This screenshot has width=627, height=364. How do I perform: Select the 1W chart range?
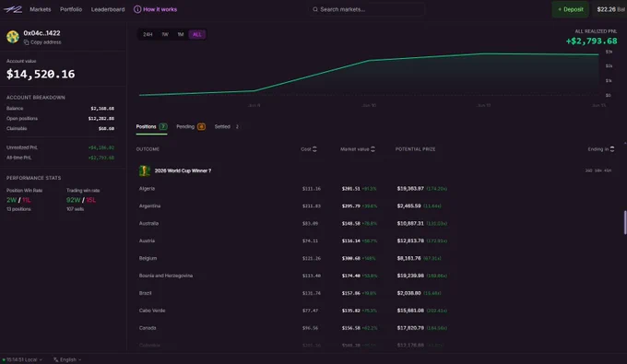[x=165, y=34]
